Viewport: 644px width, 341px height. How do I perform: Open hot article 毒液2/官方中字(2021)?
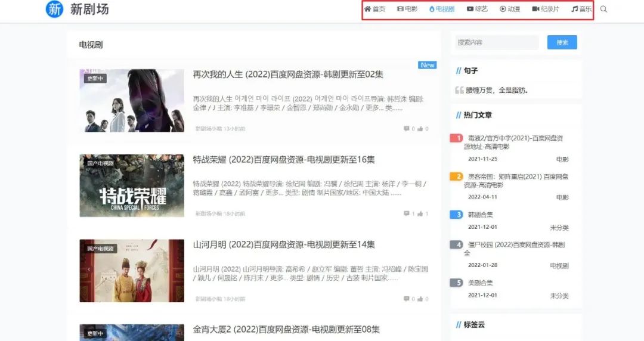pos(514,142)
